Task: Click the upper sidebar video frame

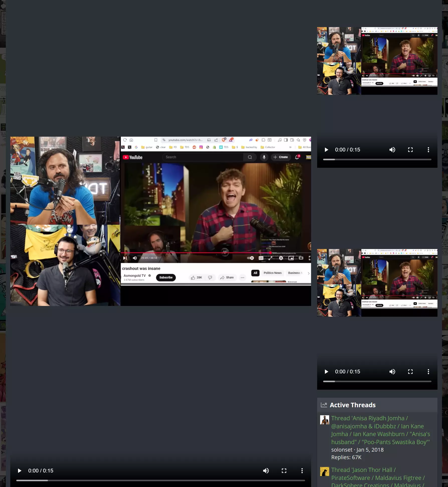Action: tap(377, 61)
